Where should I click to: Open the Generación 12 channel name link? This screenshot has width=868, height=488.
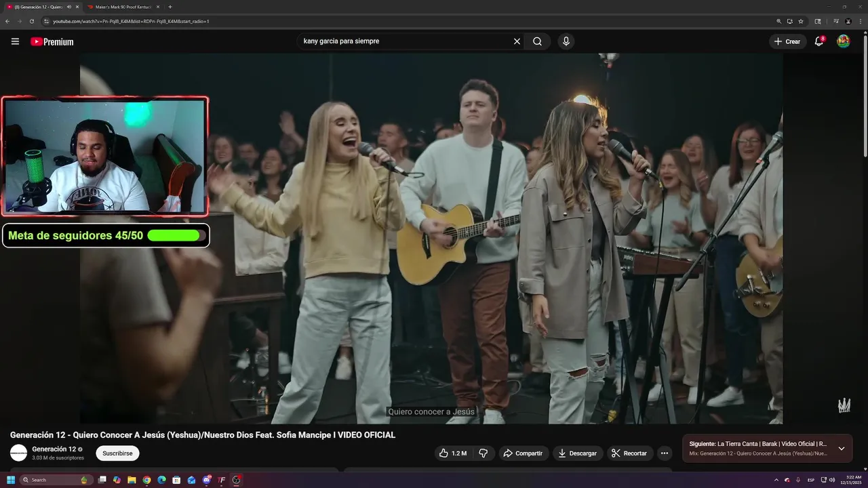pyautogui.click(x=54, y=449)
